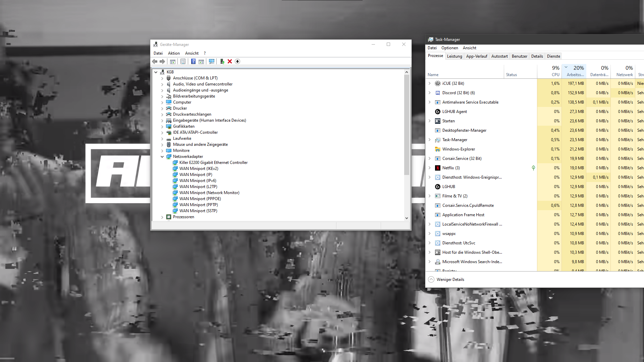
Task: Click the Back arrow in Geräte-Manager toolbar
Action: pos(155,62)
